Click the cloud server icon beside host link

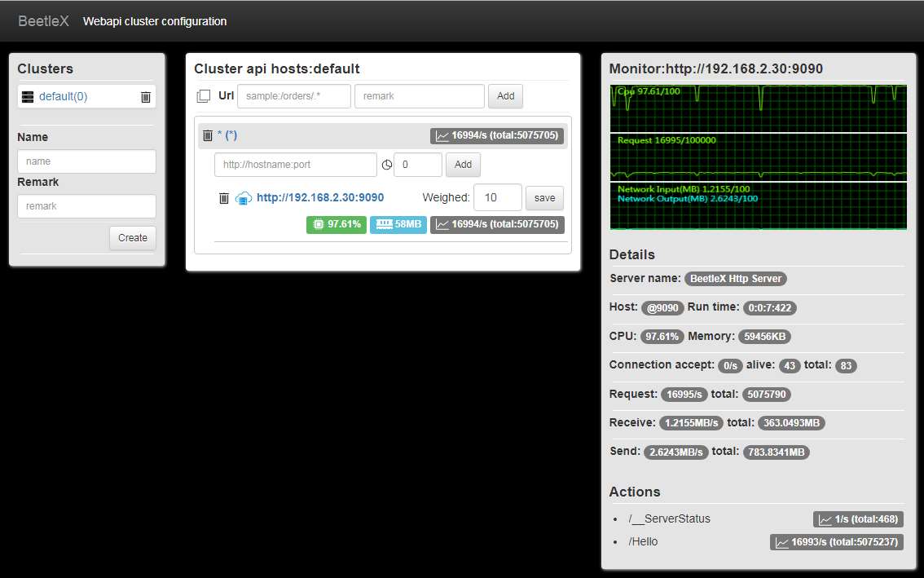pos(244,198)
